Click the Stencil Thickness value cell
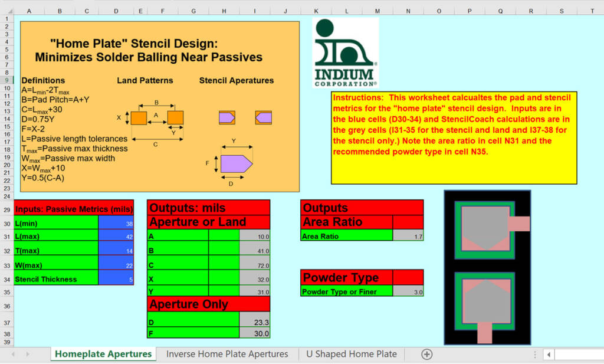Screen dimensions: 604x364 tap(116, 279)
